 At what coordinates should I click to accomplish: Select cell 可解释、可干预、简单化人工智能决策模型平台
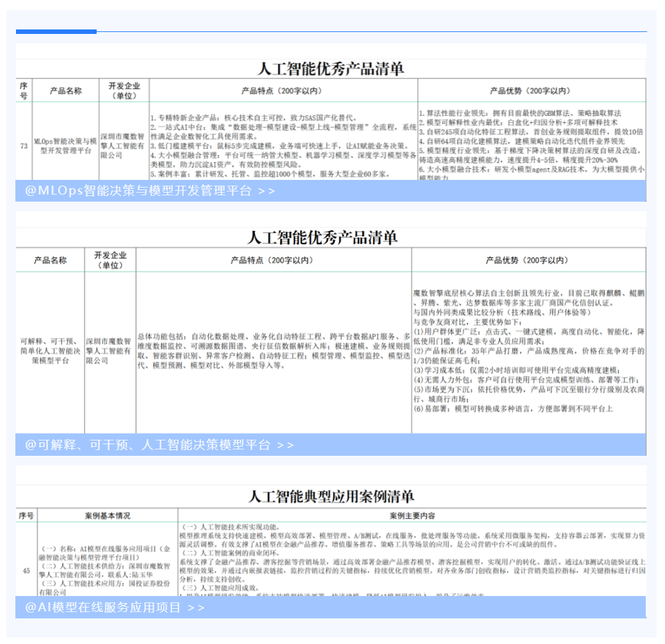[50, 351]
